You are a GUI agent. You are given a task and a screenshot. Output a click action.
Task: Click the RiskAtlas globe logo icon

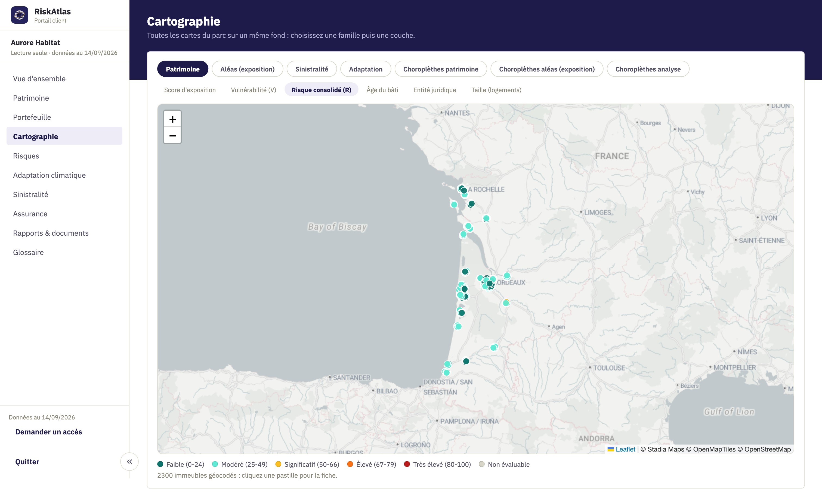pyautogui.click(x=19, y=15)
